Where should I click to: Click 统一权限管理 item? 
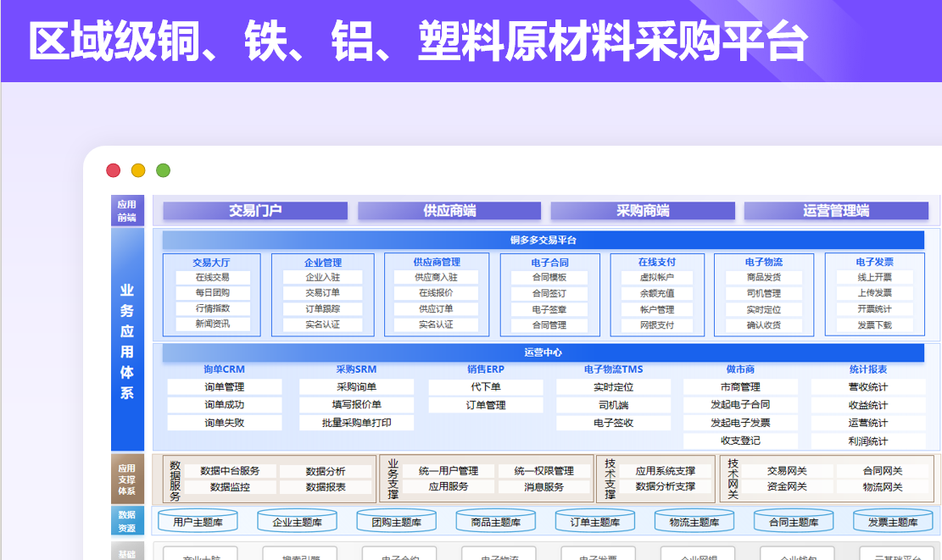tap(543, 471)
